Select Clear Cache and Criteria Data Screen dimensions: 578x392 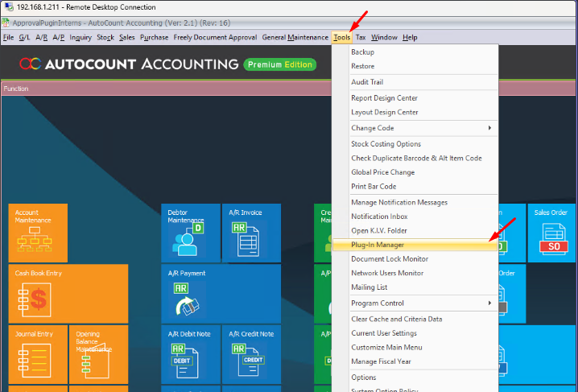415,320
